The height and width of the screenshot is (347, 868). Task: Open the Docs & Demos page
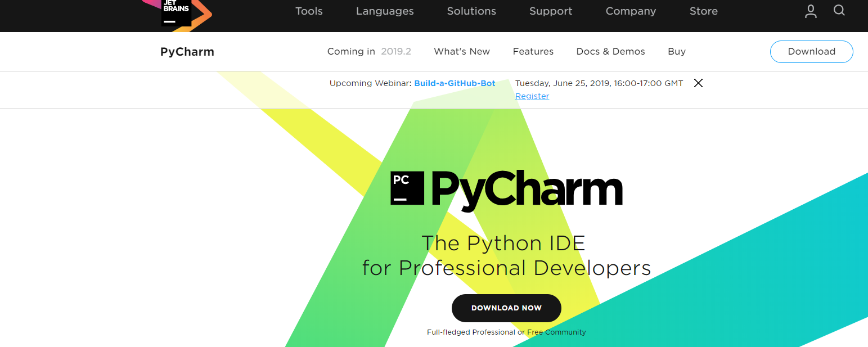point(611,51)
